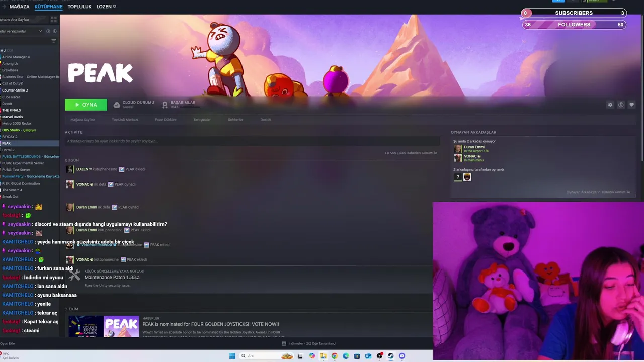This screenshot has width=644, height=362.
Task: Click the green OYNA play button
Action: pyautogui.click(x=86, y=105)
